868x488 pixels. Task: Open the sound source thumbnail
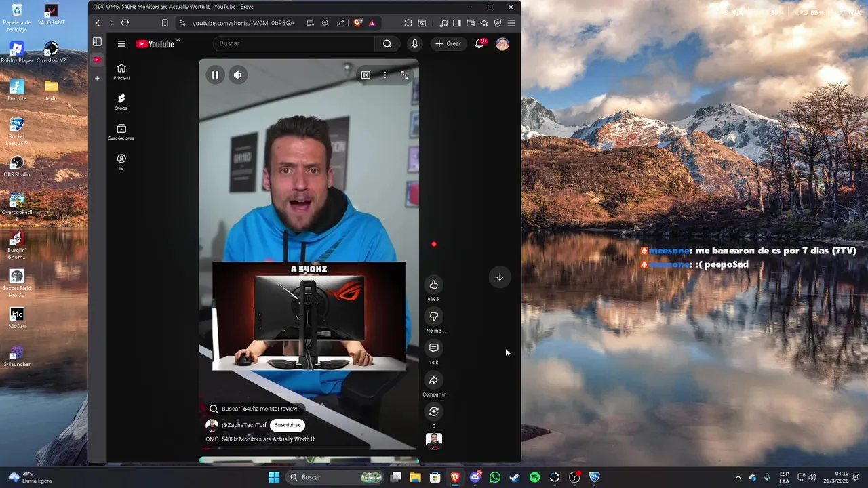click(434, 441)
